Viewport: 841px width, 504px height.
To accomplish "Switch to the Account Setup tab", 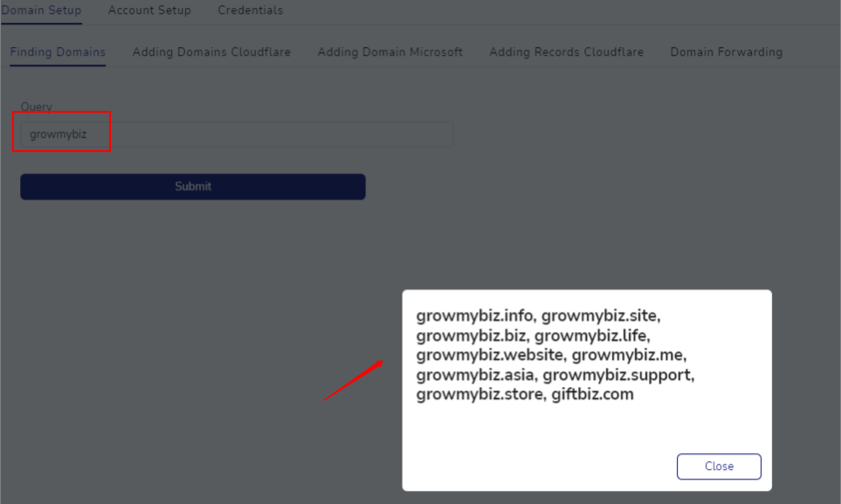I will (149, 10).
